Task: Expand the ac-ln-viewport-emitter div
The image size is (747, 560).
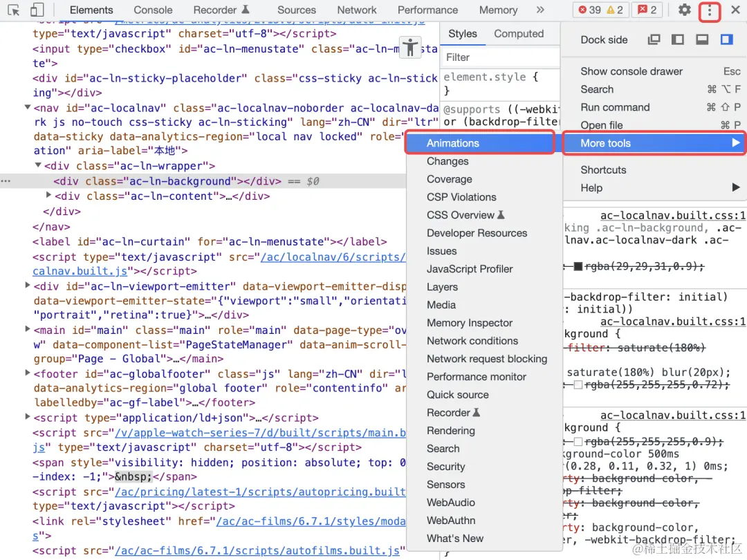Action: click(x=27, y=286)
